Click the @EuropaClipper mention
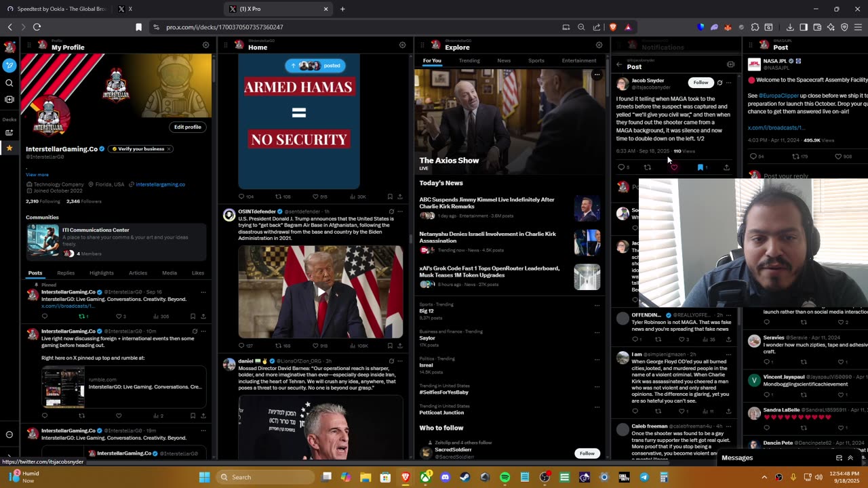This screenshot has height=488, width=868. (778, 96)
